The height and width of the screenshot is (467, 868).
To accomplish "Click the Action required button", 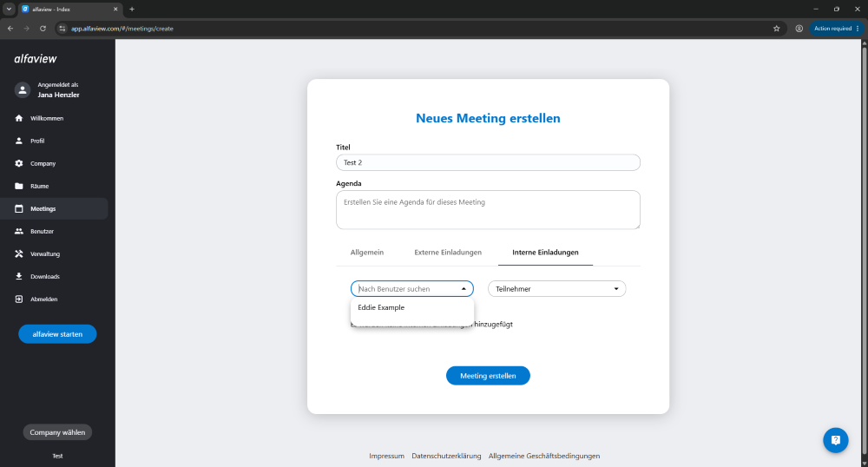I will tap(836, 29).
